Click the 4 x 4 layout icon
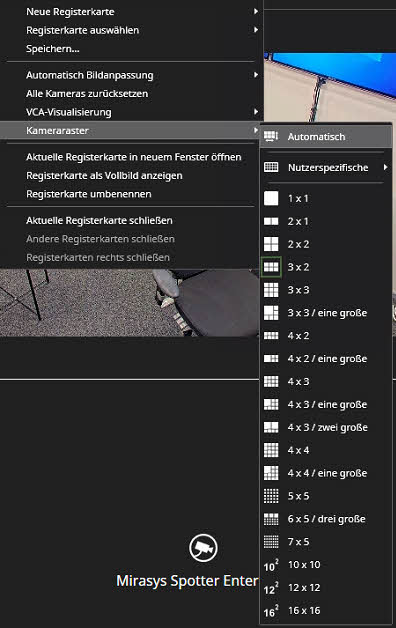The height and width of the screenshot is (628, 396). coord(271,450)
